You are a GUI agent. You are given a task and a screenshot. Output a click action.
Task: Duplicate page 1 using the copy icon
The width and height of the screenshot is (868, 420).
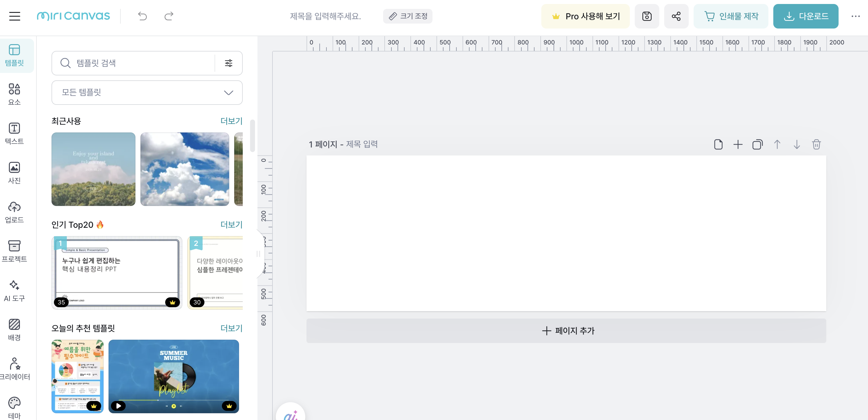point(757,144)
